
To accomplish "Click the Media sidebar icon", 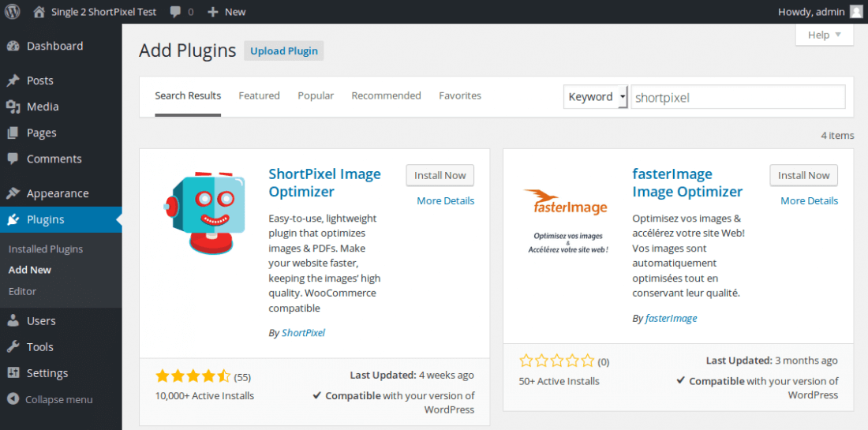I will 13,107.
